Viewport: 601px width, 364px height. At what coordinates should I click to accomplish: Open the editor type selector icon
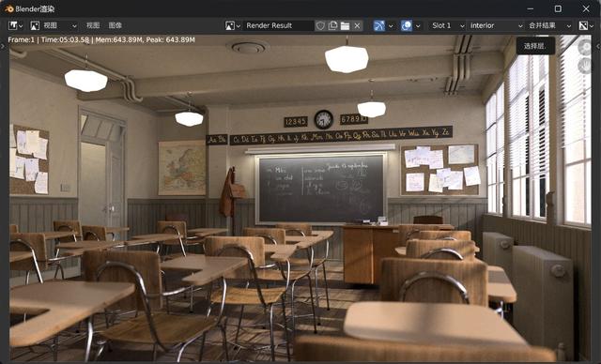pyautogui.click(x=15, y=25)
